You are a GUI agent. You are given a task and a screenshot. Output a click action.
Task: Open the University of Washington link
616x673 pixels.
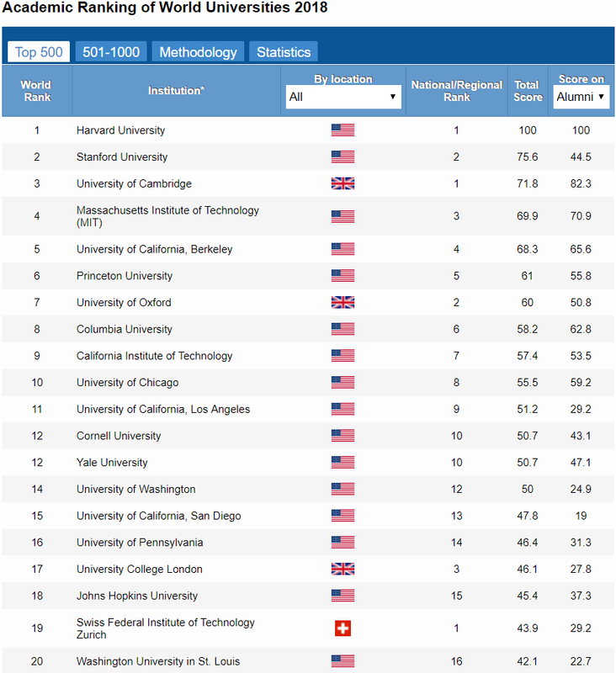click(x=136, y=490)
